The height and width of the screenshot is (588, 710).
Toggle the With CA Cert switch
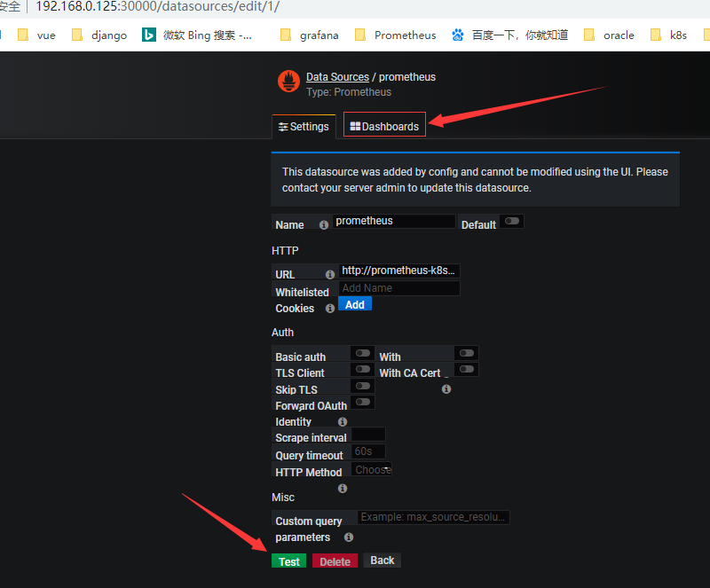point(467,369)
